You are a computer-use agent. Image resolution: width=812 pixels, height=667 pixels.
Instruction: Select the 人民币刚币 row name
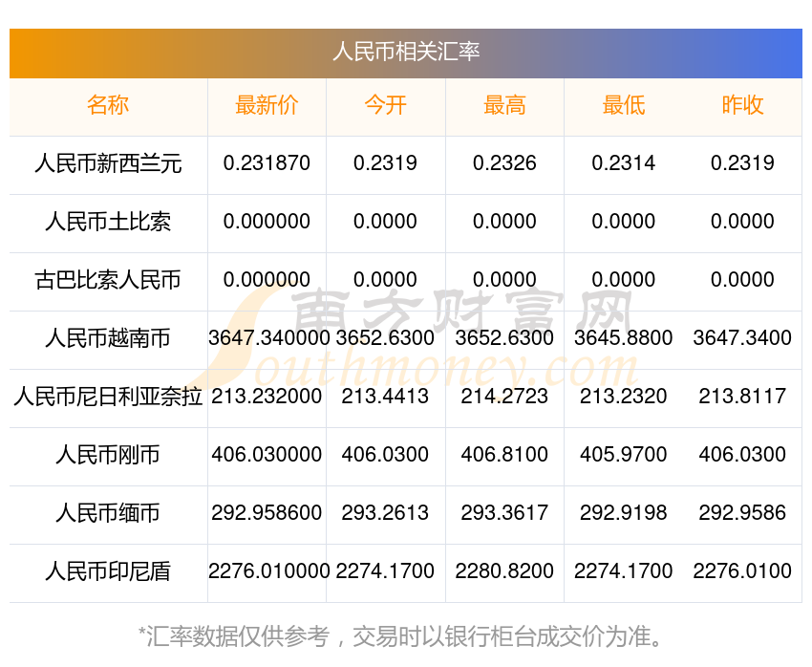108,455
